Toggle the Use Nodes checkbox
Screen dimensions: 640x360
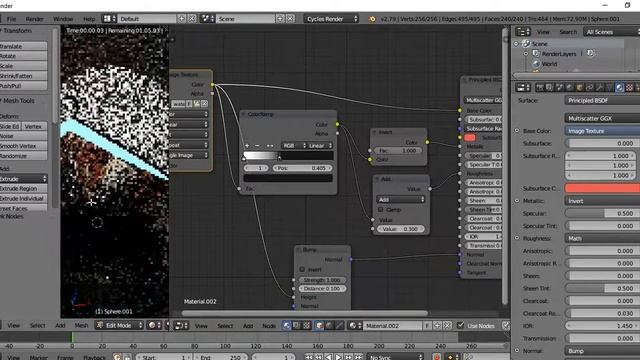460,325
